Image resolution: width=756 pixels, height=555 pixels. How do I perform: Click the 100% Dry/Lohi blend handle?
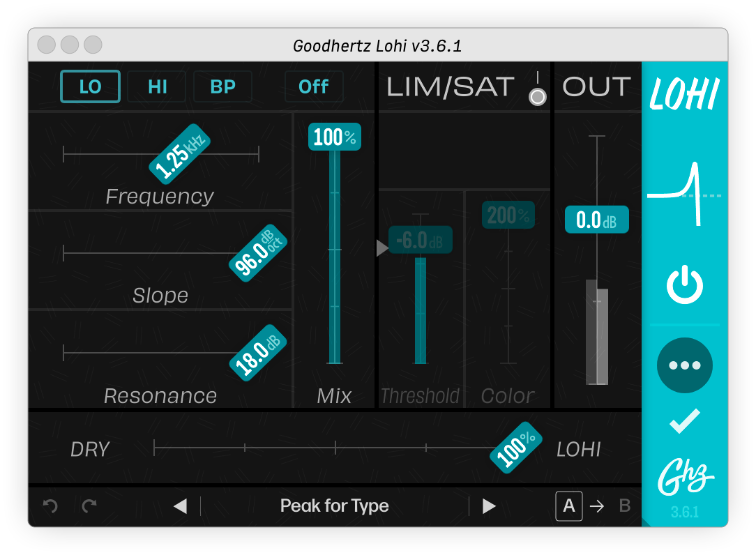click(x=516, y=448)
